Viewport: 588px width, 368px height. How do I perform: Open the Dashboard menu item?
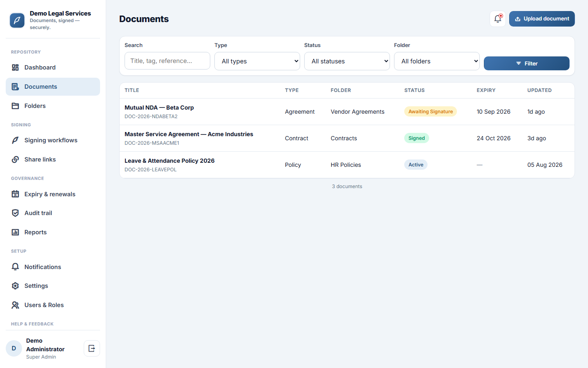53,67
